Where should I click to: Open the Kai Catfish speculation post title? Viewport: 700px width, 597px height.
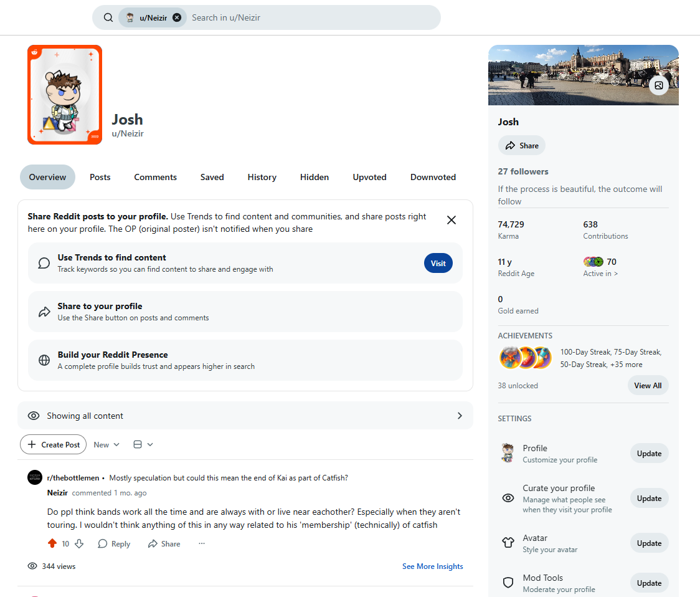(x=229, y=478)
